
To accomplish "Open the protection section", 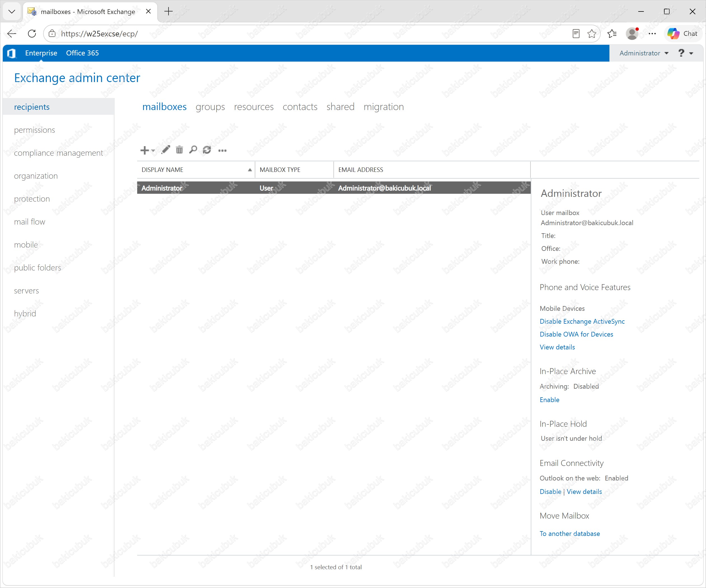I will click(32, 199).
